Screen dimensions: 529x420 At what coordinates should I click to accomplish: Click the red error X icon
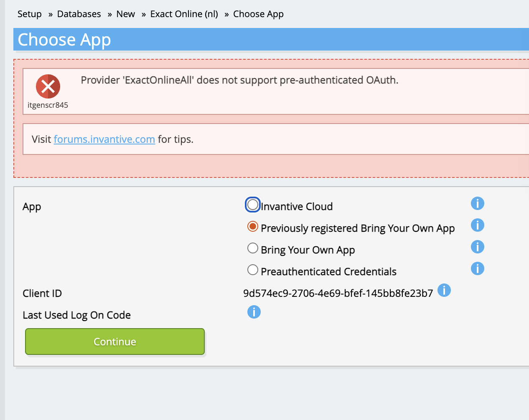[x=48, y=86]
